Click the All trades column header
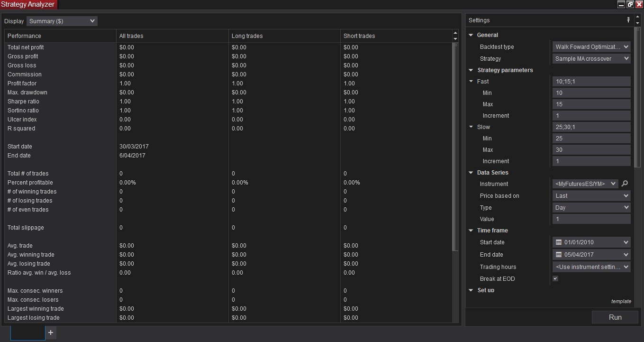 pos(172,36)
